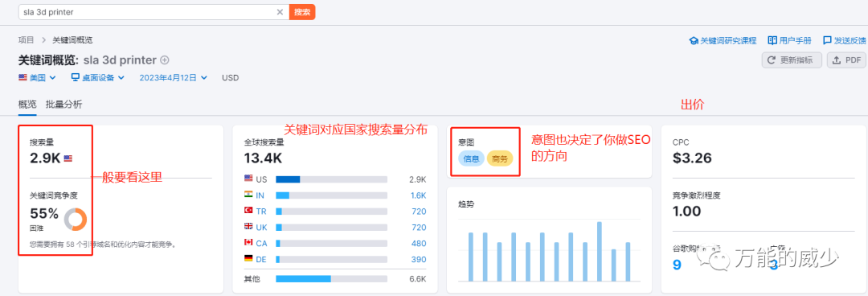Open the 用户手册 link
The width and height of the screenshot is (868, 296).
(x=789, y=40)
